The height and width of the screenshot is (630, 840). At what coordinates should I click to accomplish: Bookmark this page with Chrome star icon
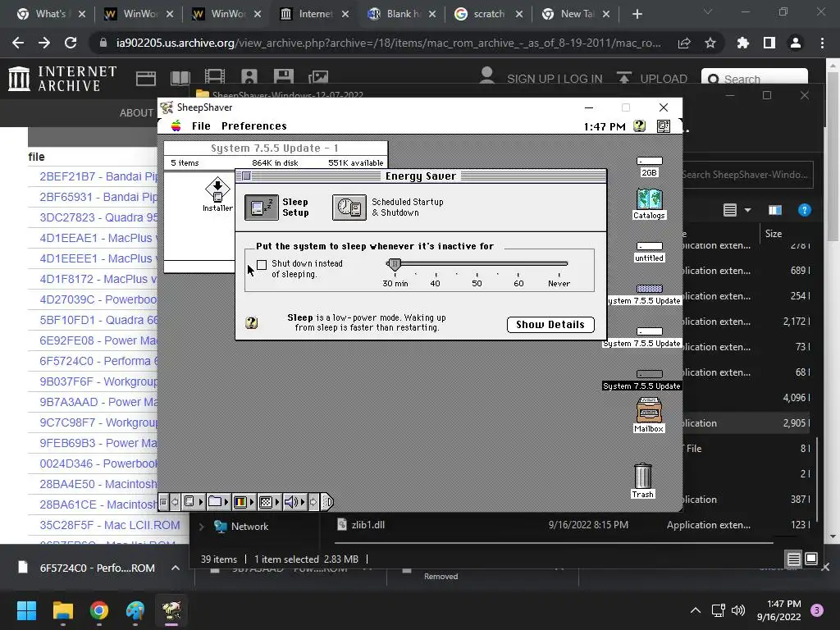710,43
